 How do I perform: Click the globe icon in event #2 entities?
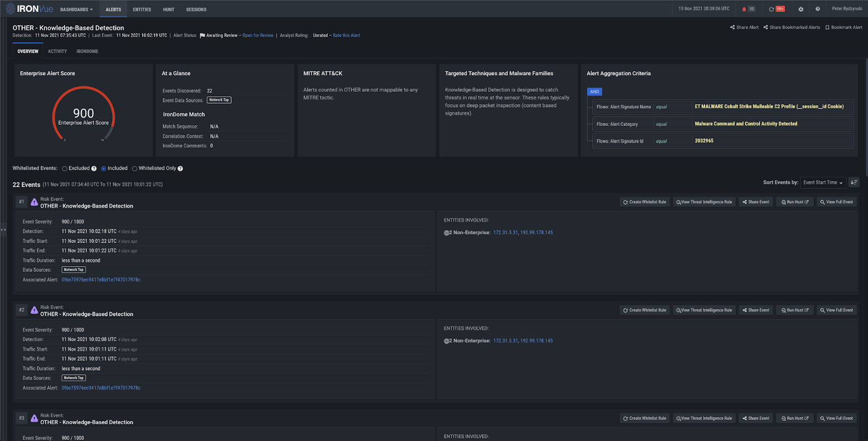pos(446,341)
